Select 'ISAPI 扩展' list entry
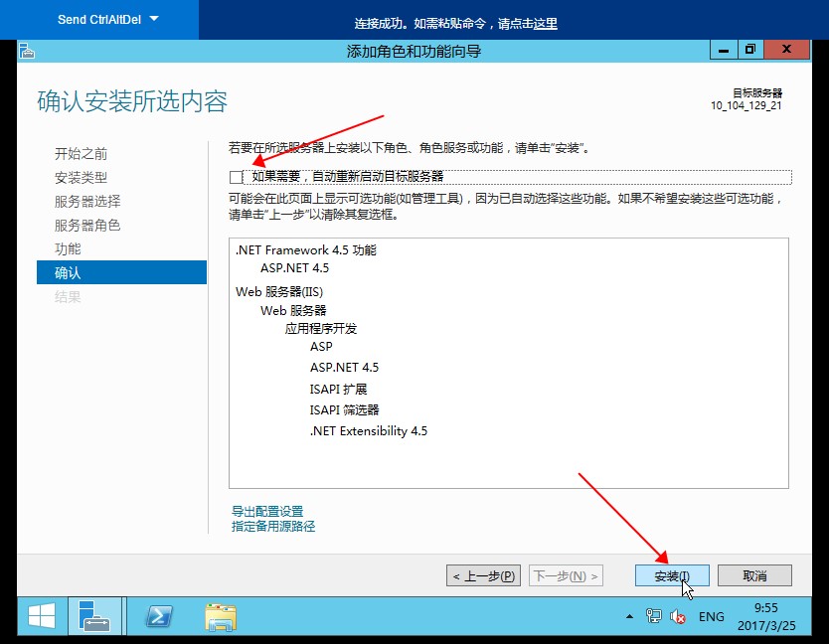The width and height of the screenshot is (829, 644). point(338,390)
